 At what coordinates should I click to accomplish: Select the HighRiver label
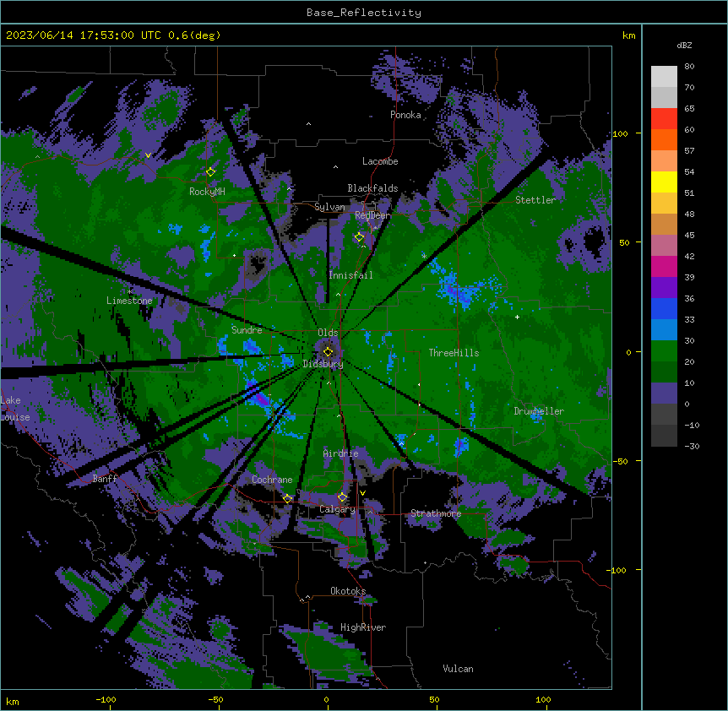point(363,627)
